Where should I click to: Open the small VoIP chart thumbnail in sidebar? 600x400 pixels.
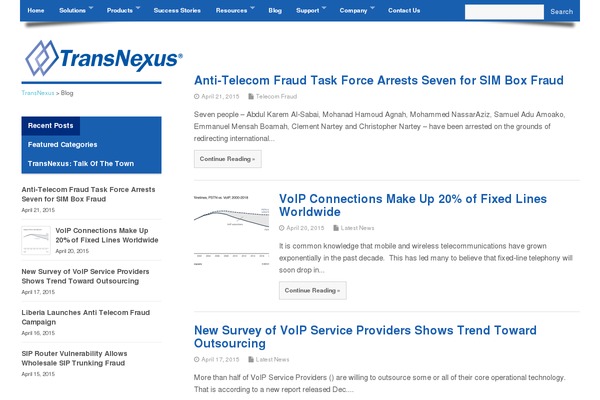click(x=36, y=240)
